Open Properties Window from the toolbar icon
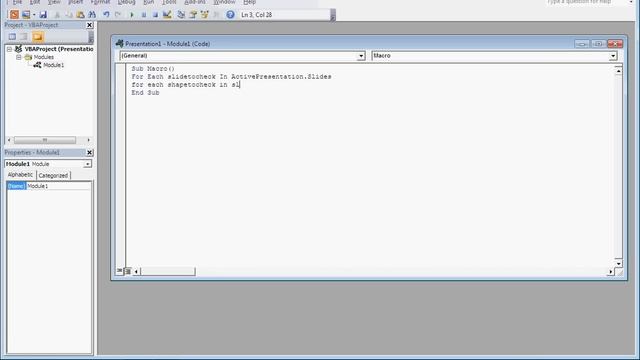640x360 pixels. (x=193, y=15)
